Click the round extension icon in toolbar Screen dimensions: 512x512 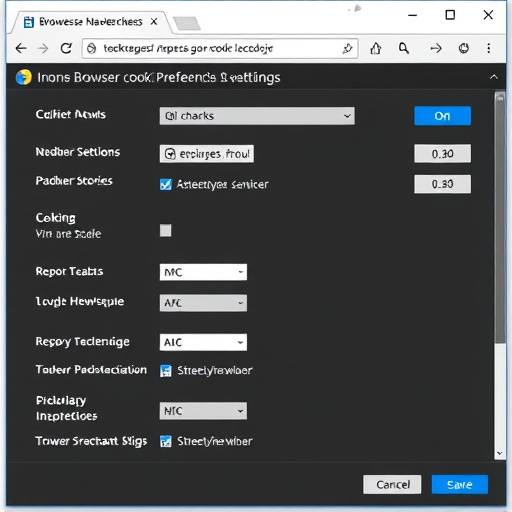click(x=464, y=49)
